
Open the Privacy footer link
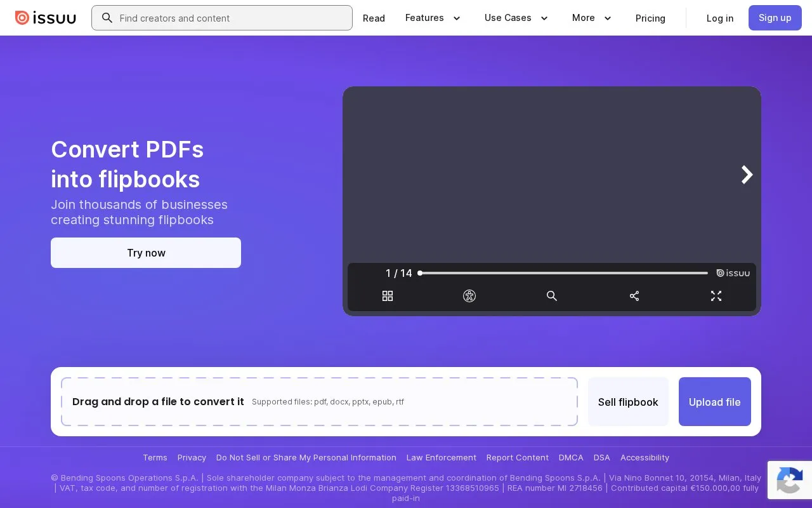192,458
